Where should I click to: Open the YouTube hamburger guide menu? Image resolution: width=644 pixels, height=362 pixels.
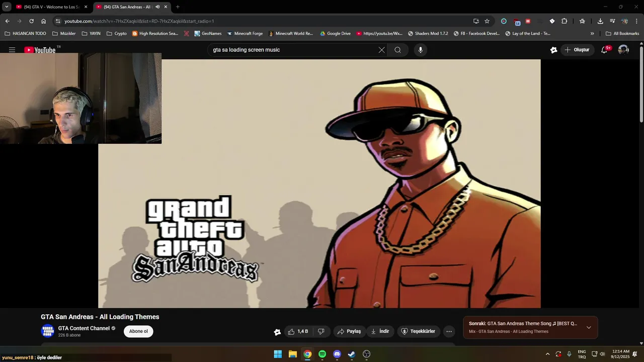pyautogui.click(x=12, y=50)
